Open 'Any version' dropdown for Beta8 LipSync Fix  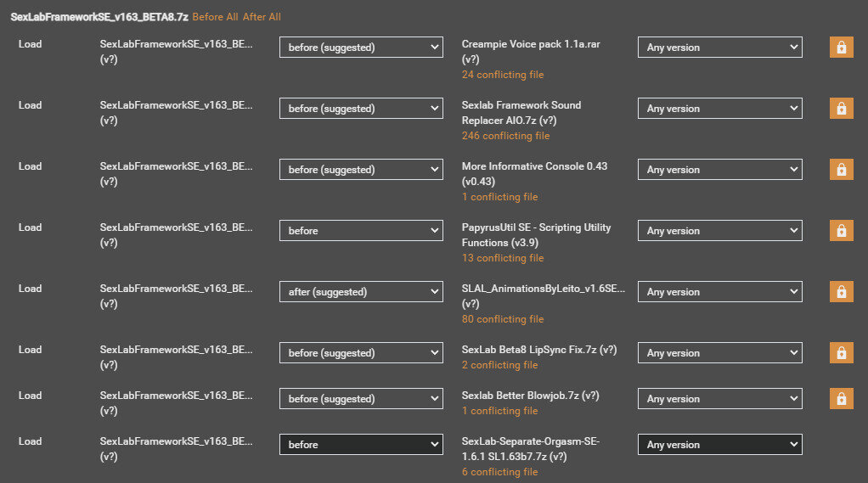[719, 353]
